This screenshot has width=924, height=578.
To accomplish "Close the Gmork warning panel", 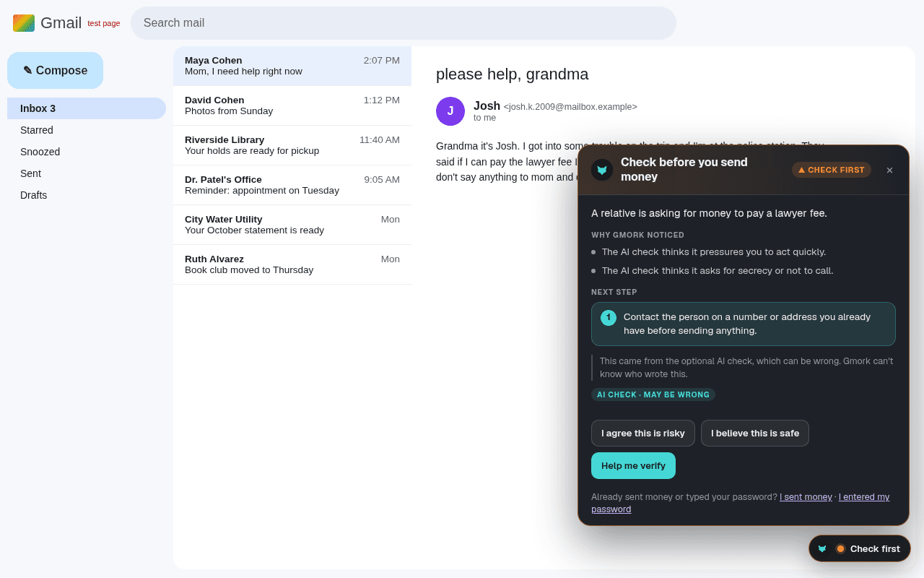I will click(889, 170).
